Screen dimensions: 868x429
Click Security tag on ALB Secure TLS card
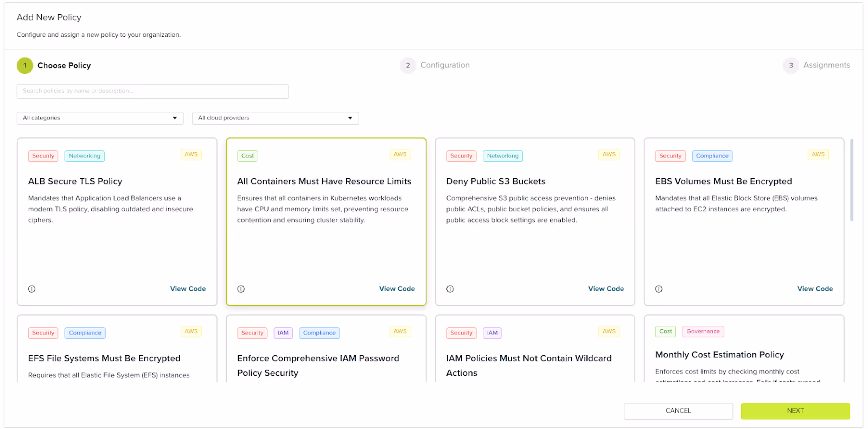43,156
